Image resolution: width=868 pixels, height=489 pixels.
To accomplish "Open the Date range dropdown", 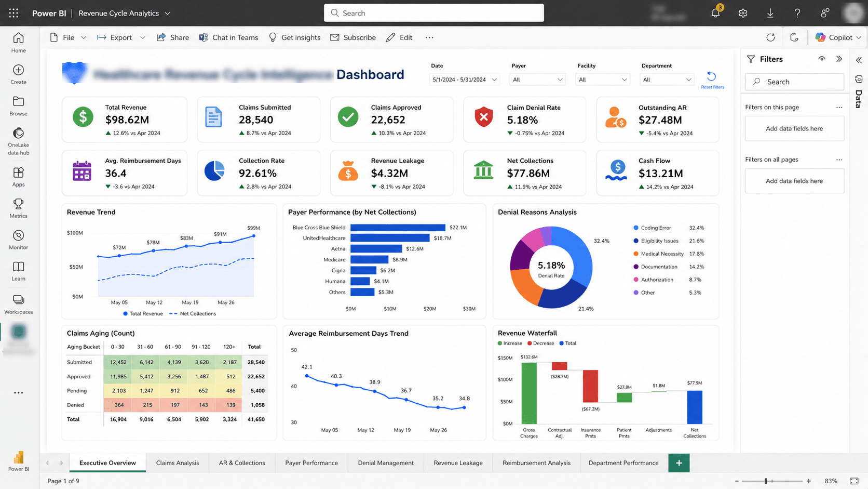I will tap(465, 80).
